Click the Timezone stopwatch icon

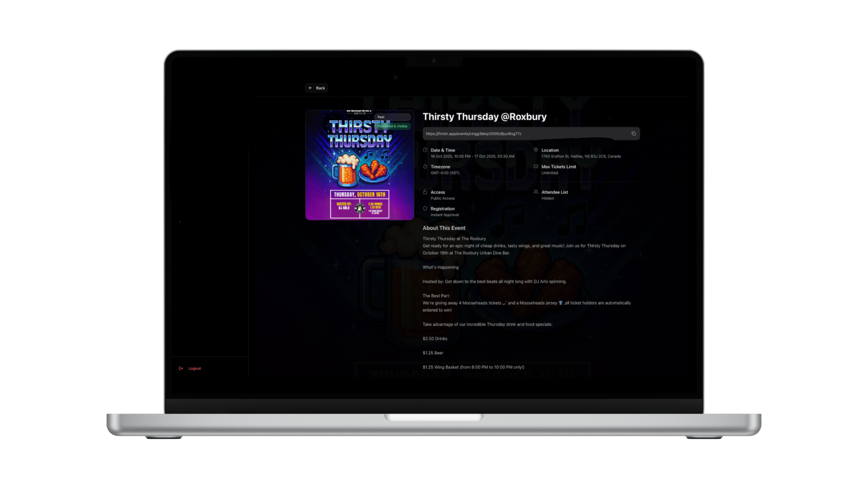(x=425, y=167)
